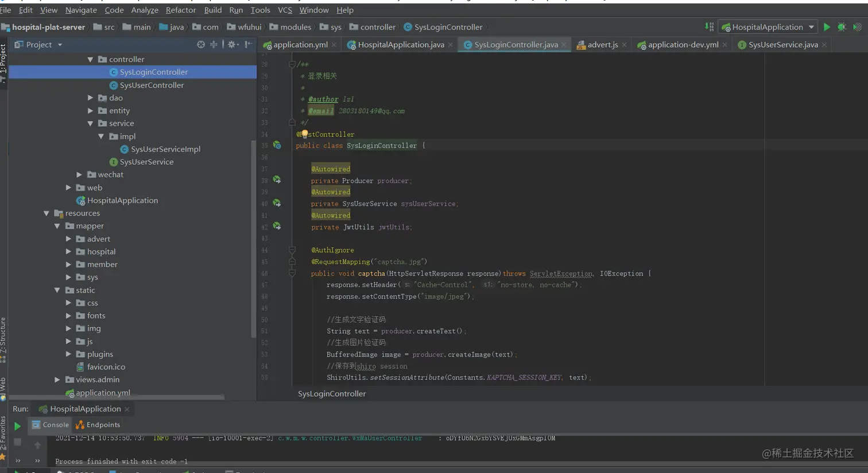The height and width of the screenshot is (473, 868).
Task: Open Project panel settings gear
Action: click(x=232, y=44)
